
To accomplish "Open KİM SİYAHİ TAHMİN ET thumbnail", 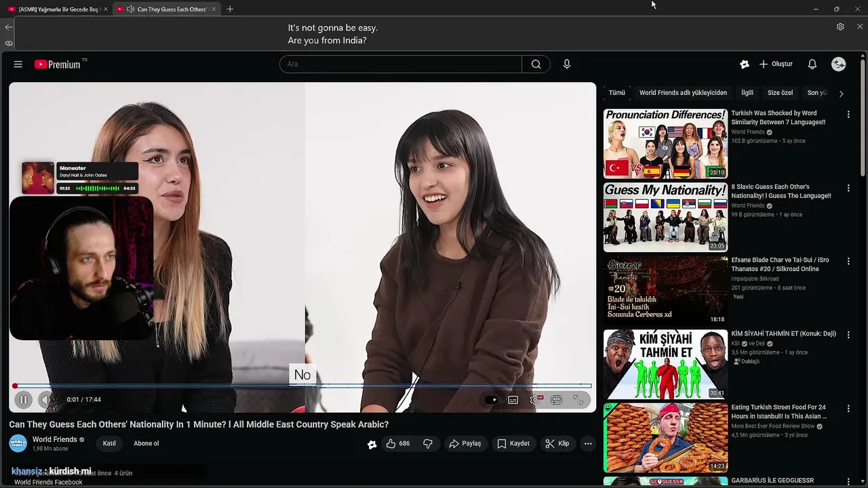I will click(x=665, y=364).
